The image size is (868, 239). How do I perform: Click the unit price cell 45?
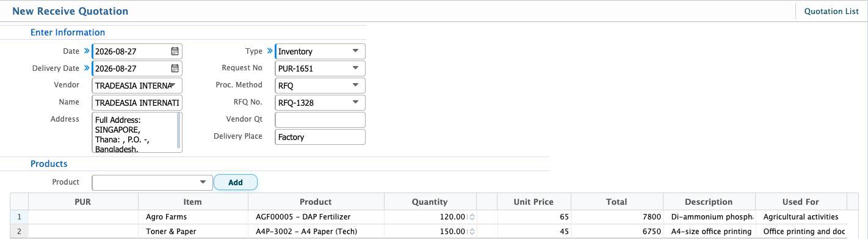pyautogui.click(x=534, y=232)
